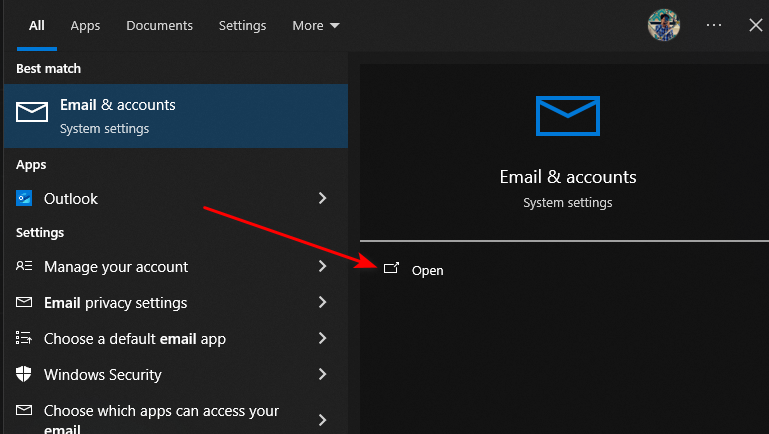
Task: Expand Choose a default email app chevron
Action: tap(322, 338)
